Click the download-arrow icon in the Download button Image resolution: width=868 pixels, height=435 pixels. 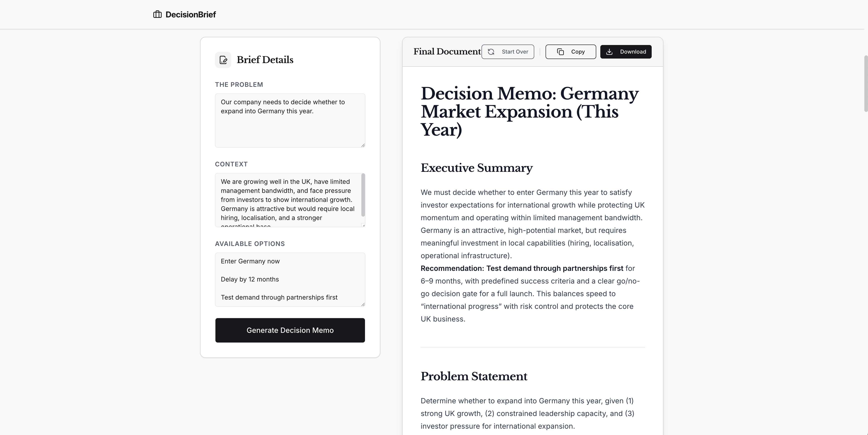[609, 52]
